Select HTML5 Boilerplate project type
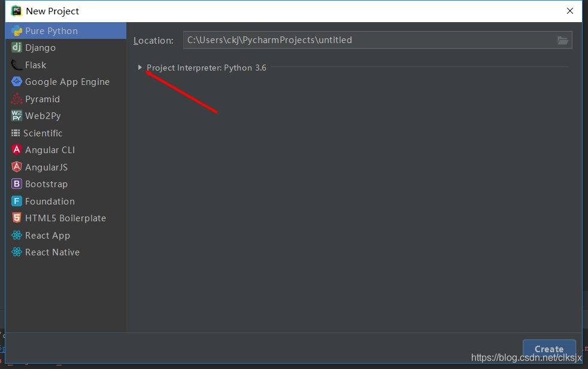 click(66, 218)
